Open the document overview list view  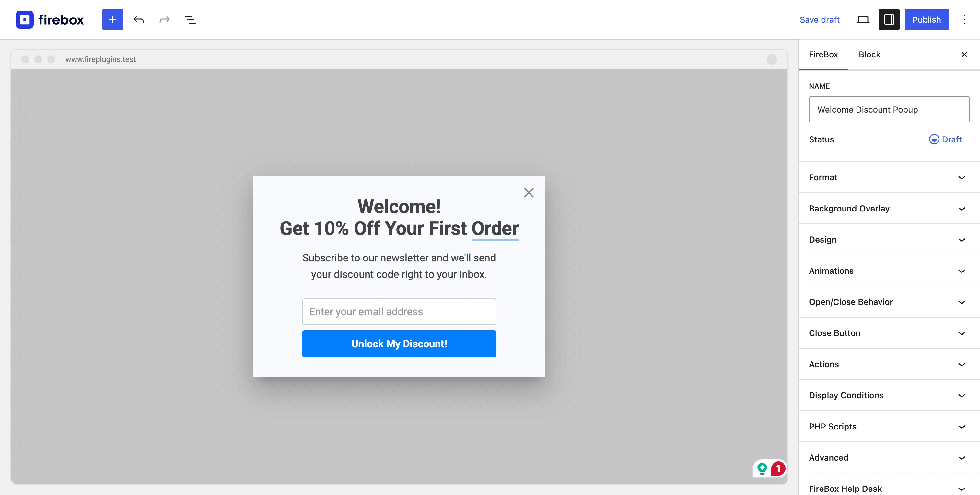[x=190, y=19]
